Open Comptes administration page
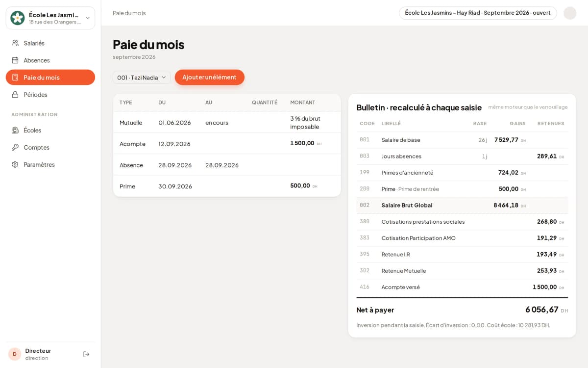This screenshot has height=368, width=588. pyautogui.click(x=50, y=147)
